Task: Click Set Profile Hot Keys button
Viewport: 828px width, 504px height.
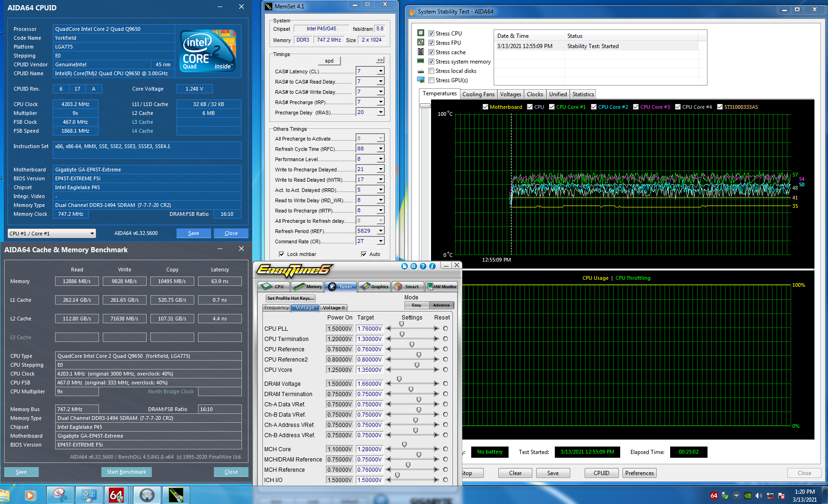Action: (x=290, y=298)
